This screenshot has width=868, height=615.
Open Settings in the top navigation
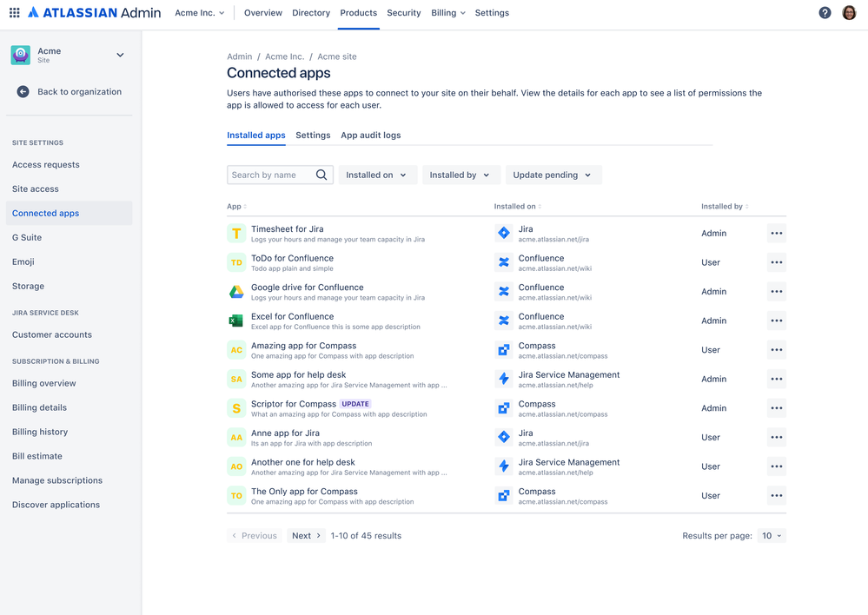pos(492,13)
